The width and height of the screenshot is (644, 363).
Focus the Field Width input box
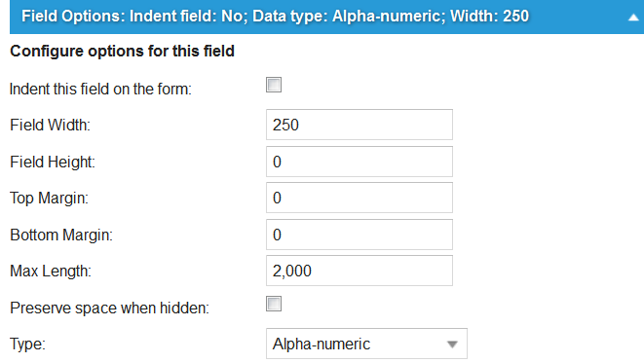(360, 125)
